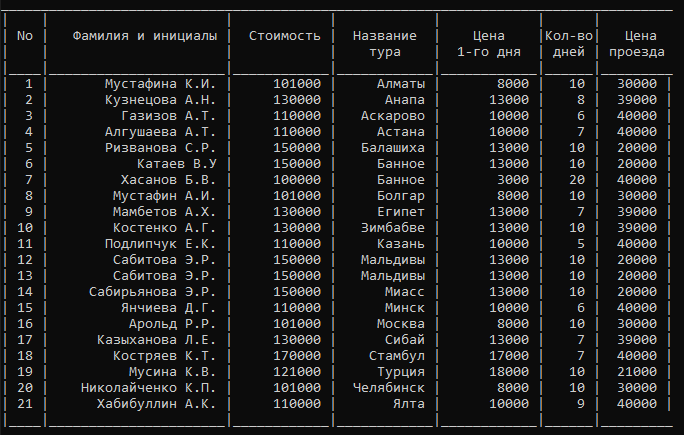Select the name "Сабирьянова Э.Р."

point(153,292)
